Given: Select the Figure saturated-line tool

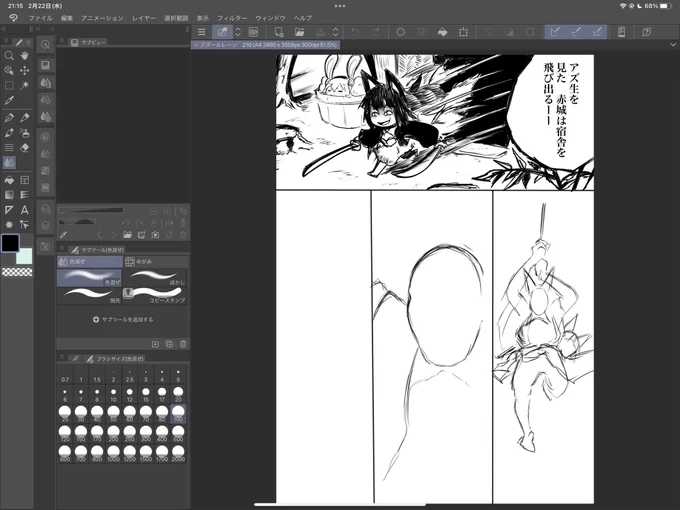Looking at the screenshot, I should coord(25,195).
